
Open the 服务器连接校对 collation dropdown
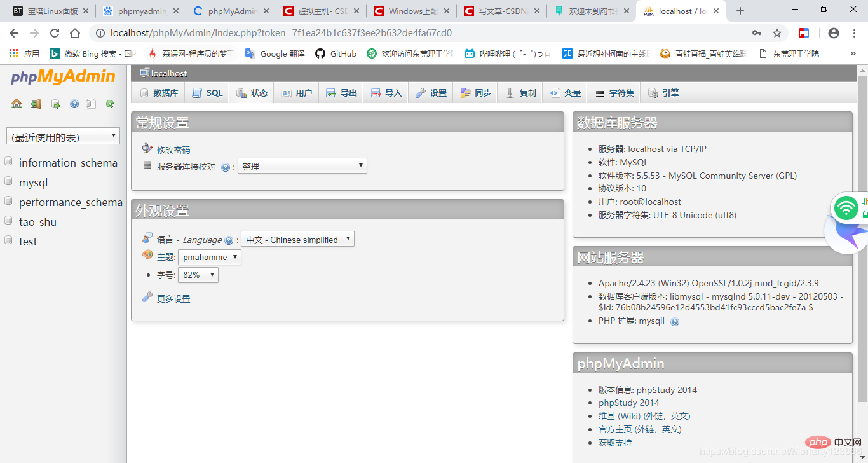(302, 166)
